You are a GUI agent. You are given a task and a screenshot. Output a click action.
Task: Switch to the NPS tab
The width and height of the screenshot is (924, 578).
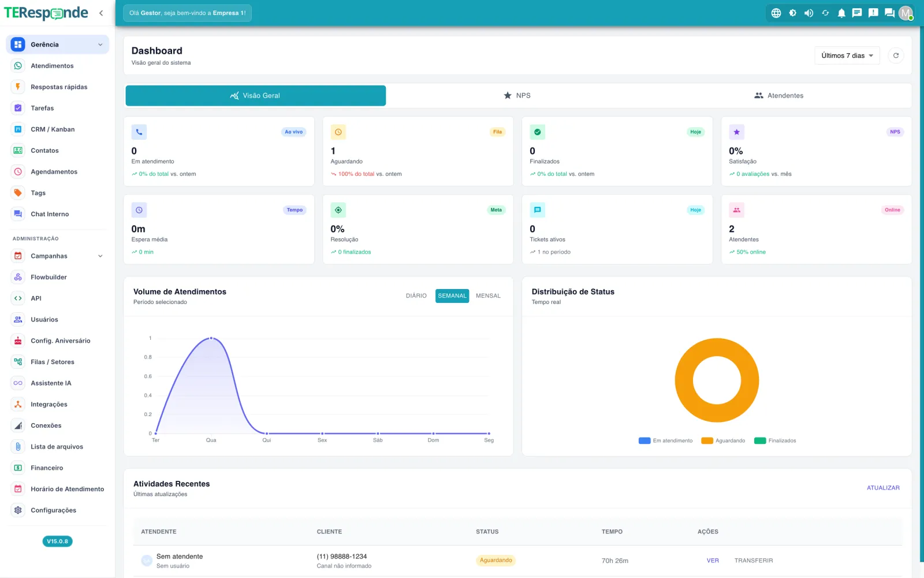[x=517, y=95]
